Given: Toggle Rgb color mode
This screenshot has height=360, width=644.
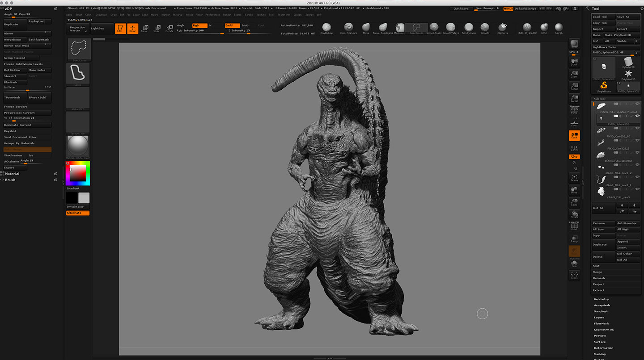Looking at the screenshot, I should click(199, 25).
